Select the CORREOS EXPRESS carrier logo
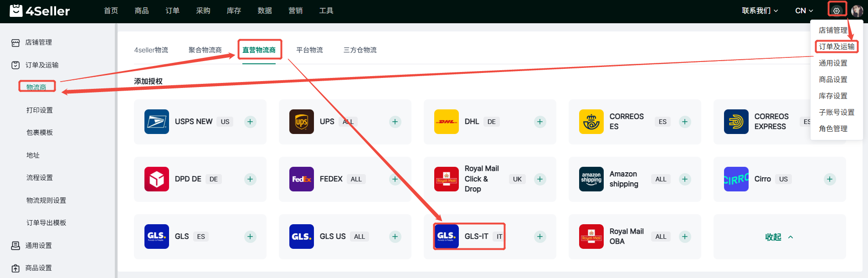This screenshot has height=278, width=868. click(x=736, y=122)
